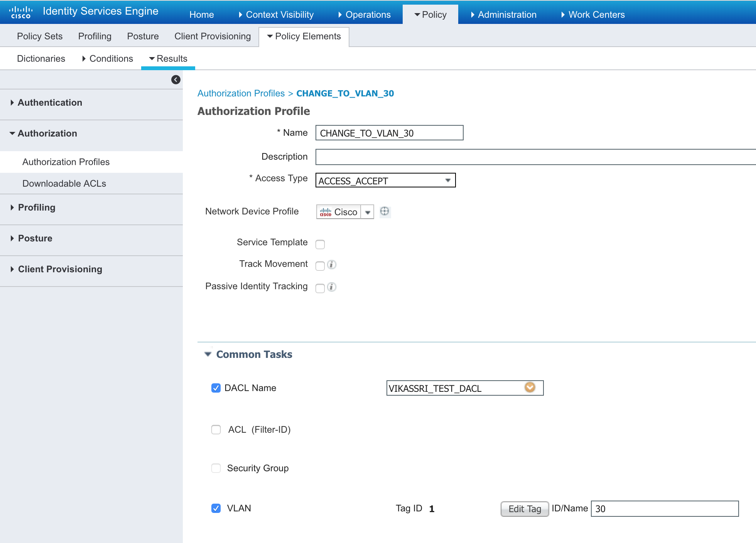Collapse the left sidebar with arrow icon
Screen dimensions: 756x543
coord(176,79)
